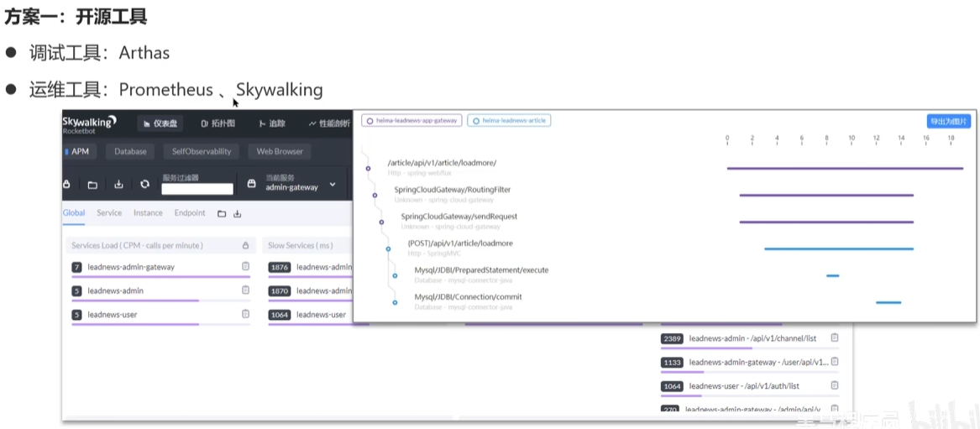
Task: Click leadnews-admin-gateway in Services Load
Action: coord(131,267)
